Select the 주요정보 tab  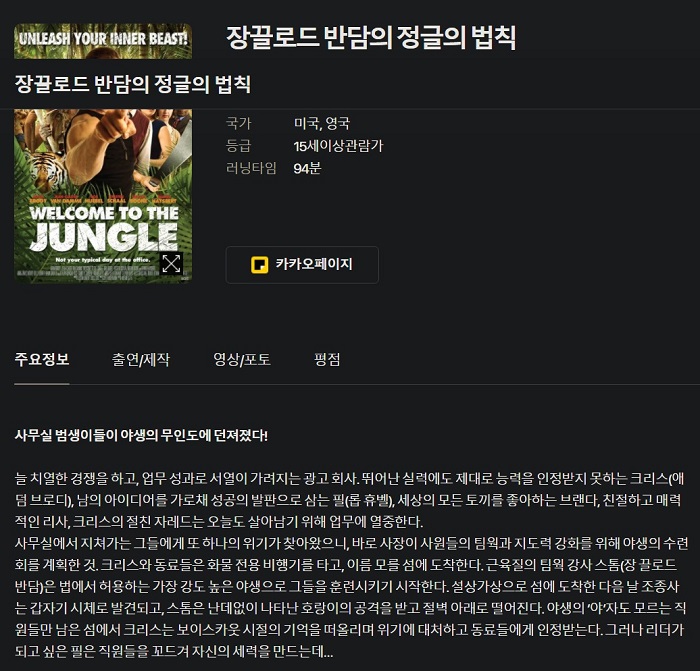(x=42, y=359)
